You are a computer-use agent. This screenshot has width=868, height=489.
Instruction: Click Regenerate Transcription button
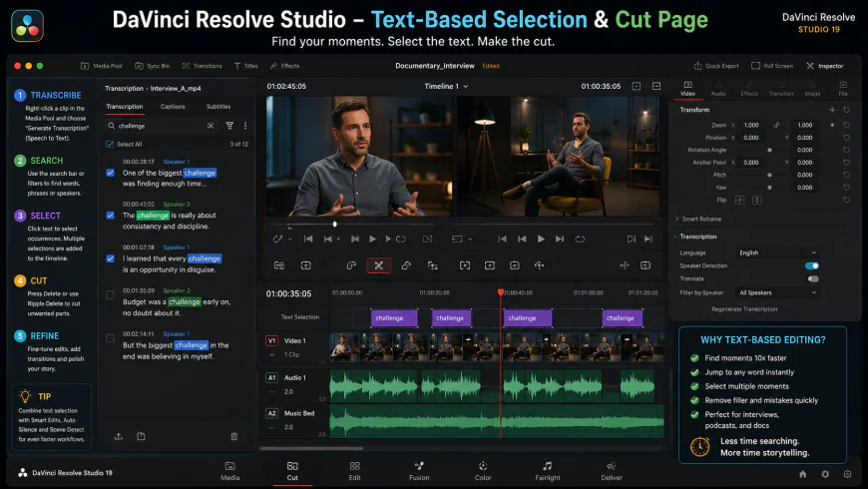(744, 309)
